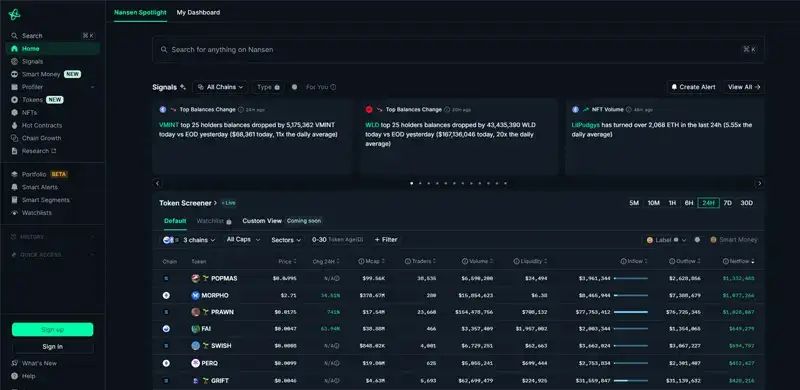This screenshot has height=390, width=800.
Task: Click the sidebar Search magnifier item
Action: 14,36
